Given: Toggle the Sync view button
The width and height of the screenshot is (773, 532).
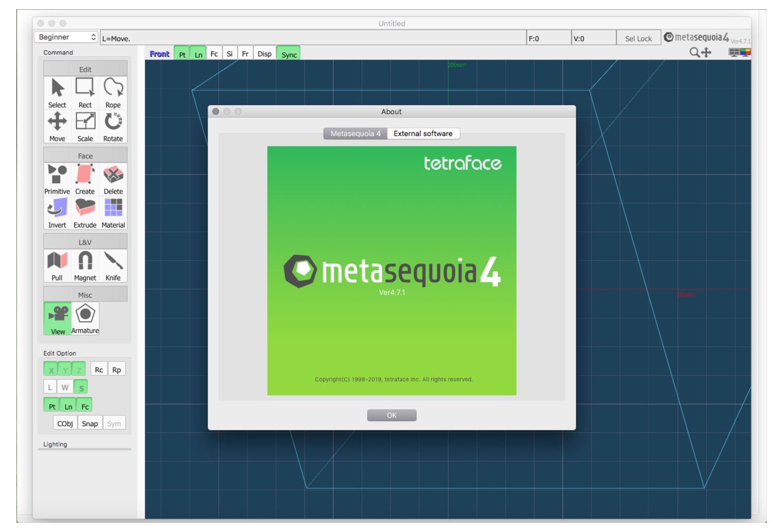Looking at the screenshot, I should pyautogui.click(x=289, y=54).
